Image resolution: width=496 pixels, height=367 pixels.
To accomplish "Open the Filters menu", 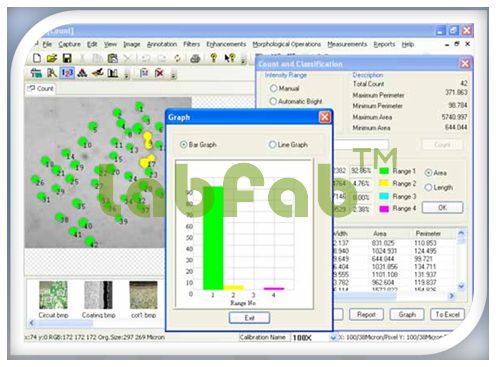I will [191, 44].
